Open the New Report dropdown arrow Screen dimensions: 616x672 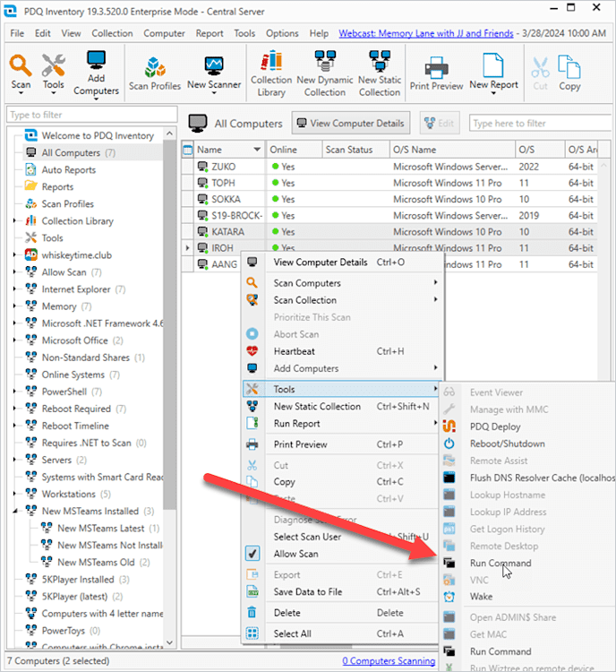(x=493, y=93)
